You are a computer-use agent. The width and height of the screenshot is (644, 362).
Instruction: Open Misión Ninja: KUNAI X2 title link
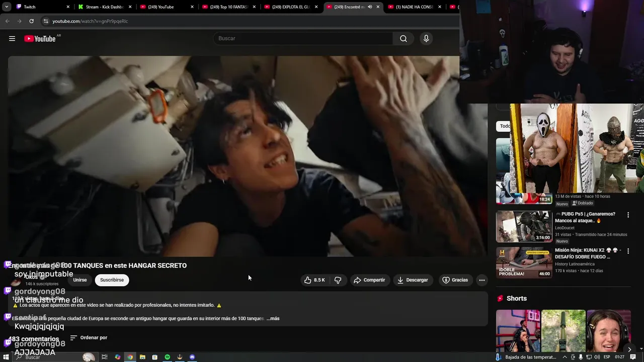coord(588,253)
